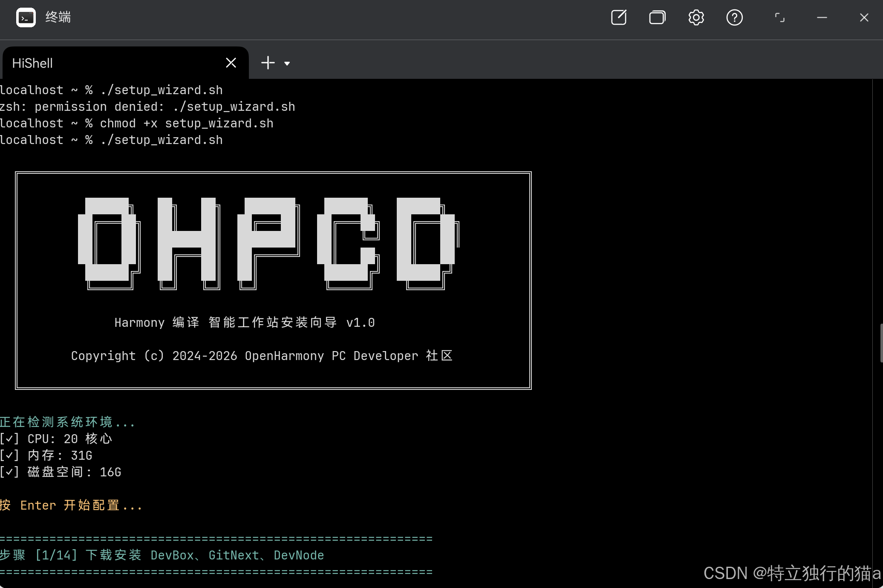The image size is (883, 588).
Task: Select the HiShell tab
Action: (x=125, y=63)
